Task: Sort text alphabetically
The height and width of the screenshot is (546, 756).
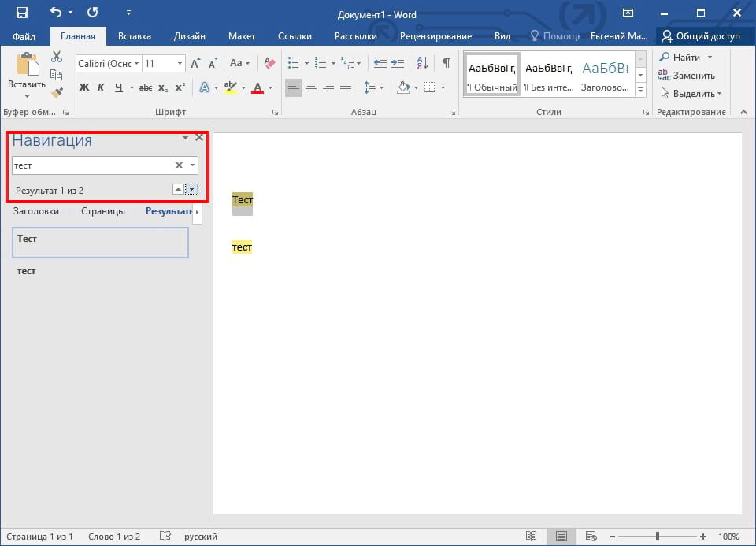Action: point(422,63)
